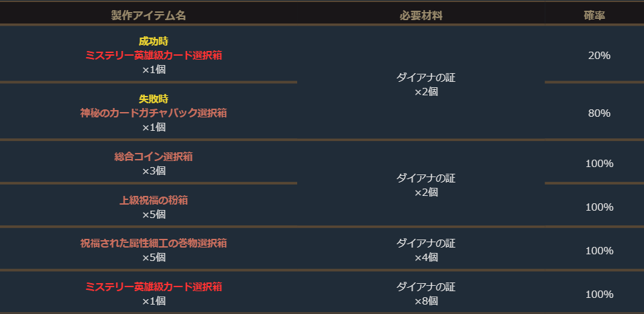Click ×5個 under 祝福された属性細工の巻物選択箱
The image size is (644, 314).
tap(154, 257)
